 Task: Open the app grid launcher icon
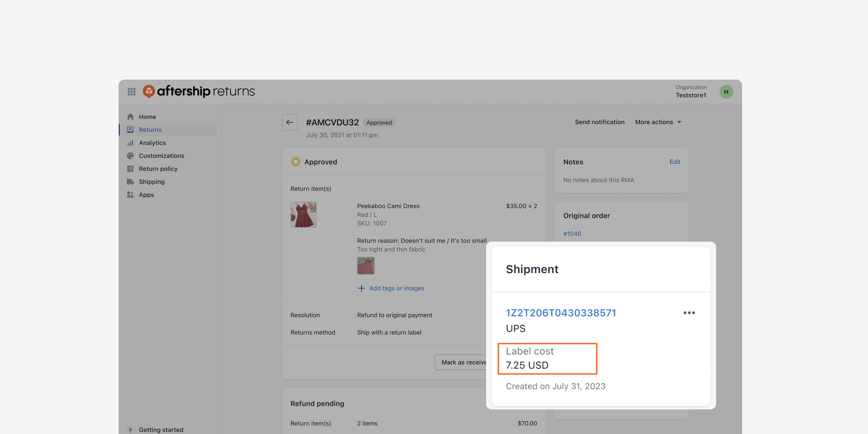tap(131, 91)
